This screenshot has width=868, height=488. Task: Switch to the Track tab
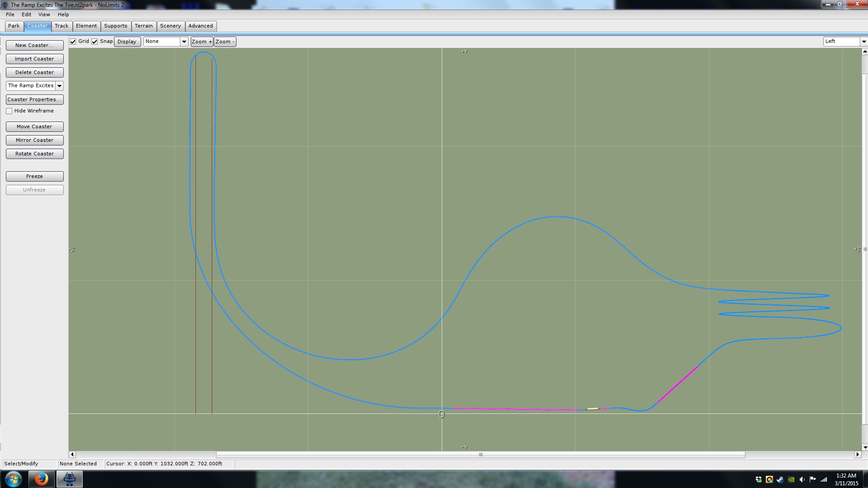(61, 26)
